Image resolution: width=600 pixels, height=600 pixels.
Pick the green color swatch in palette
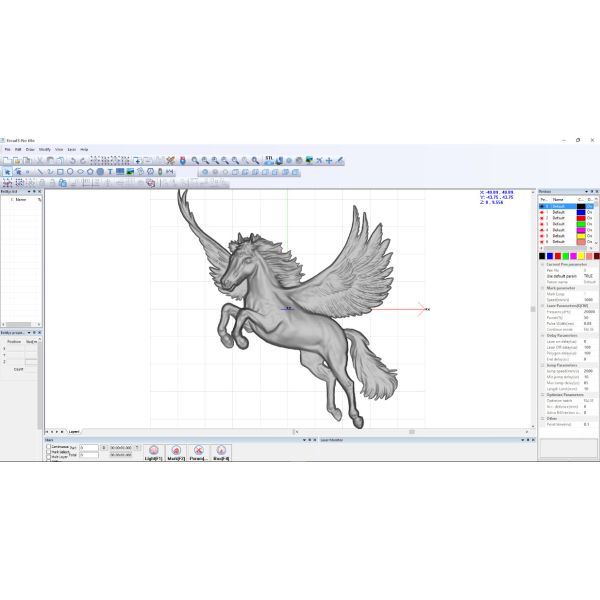click(566, 256)
